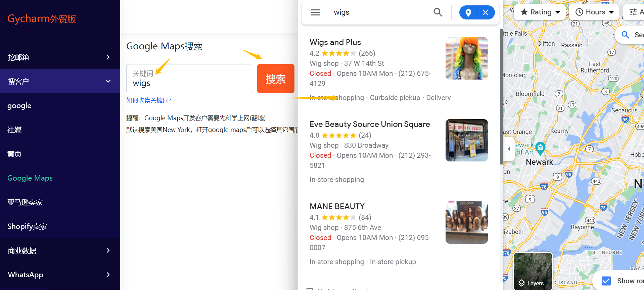
Task: Open MANE BEAUTY listing
Action: (337, 206)
